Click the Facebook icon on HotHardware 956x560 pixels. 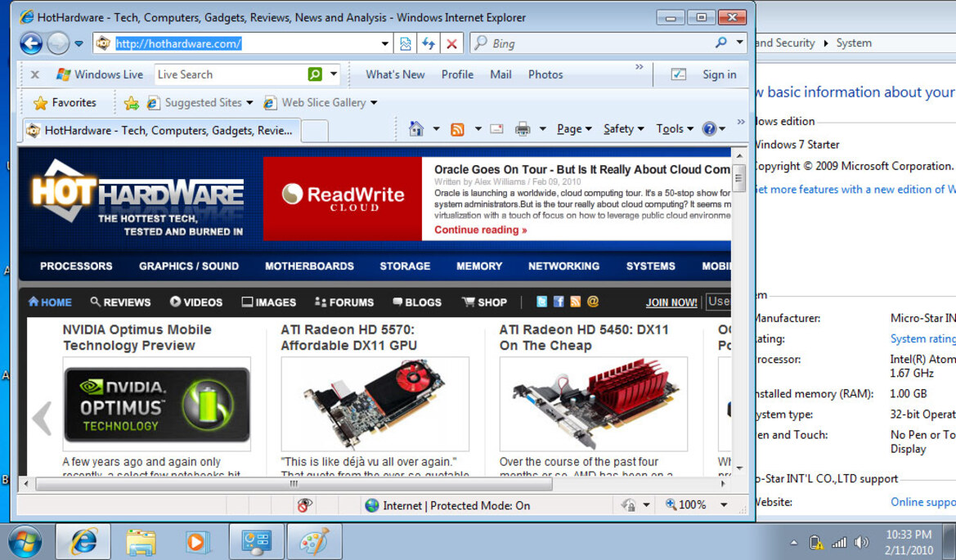point(559,302)
